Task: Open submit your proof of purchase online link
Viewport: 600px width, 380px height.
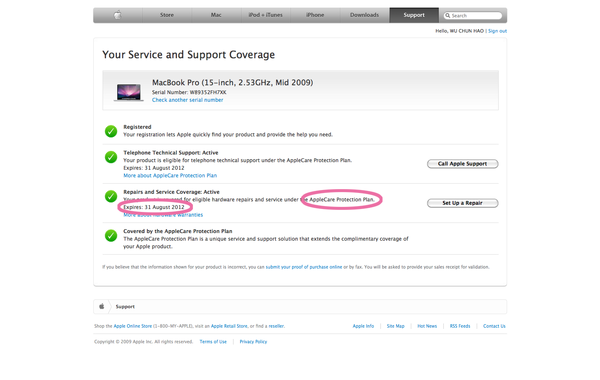Action: [x=304, y=267]
